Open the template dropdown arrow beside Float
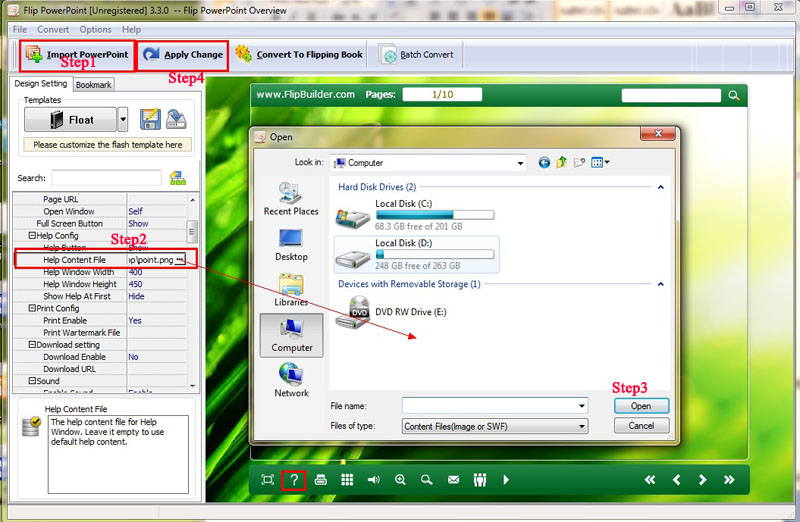 123,119
